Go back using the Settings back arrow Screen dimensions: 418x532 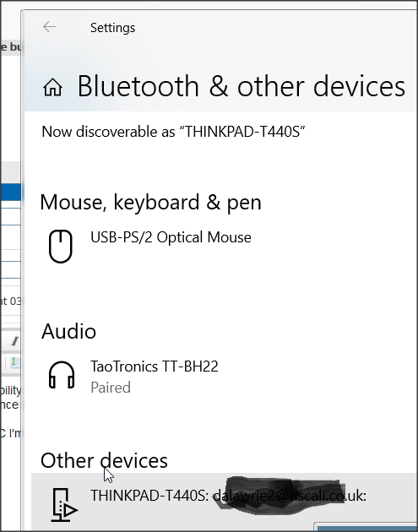49,27
